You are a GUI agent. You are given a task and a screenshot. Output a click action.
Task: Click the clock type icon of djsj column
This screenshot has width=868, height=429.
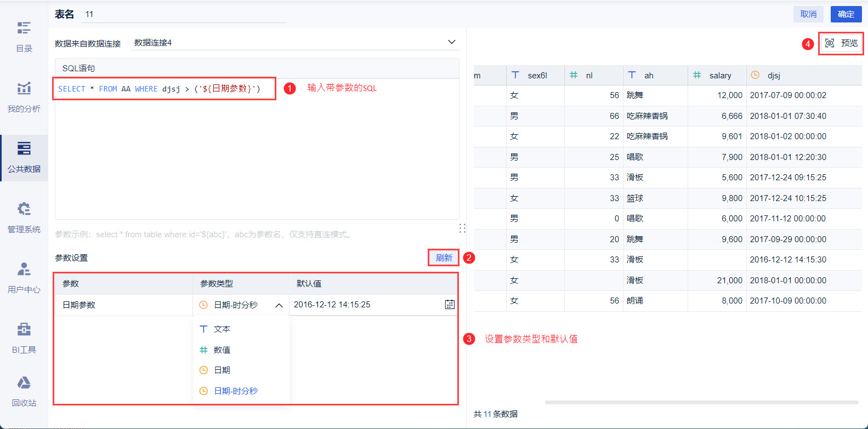coord(755,75)
